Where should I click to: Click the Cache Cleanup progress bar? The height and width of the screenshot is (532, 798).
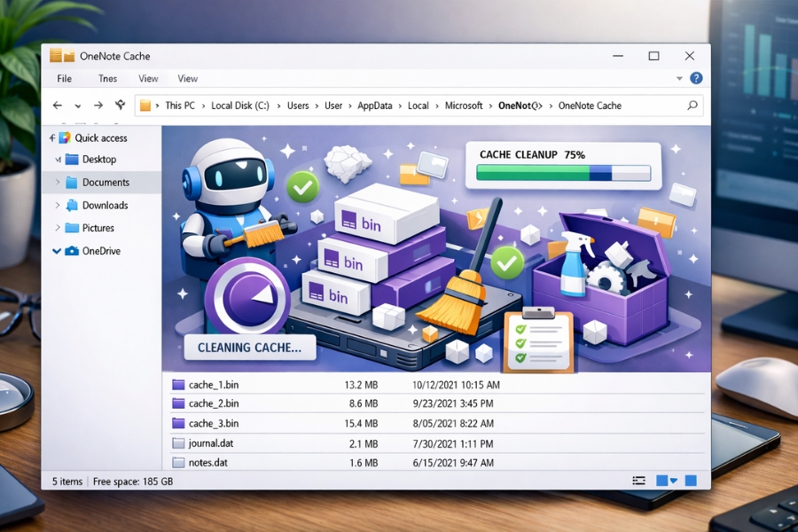(x=564, y=175)
